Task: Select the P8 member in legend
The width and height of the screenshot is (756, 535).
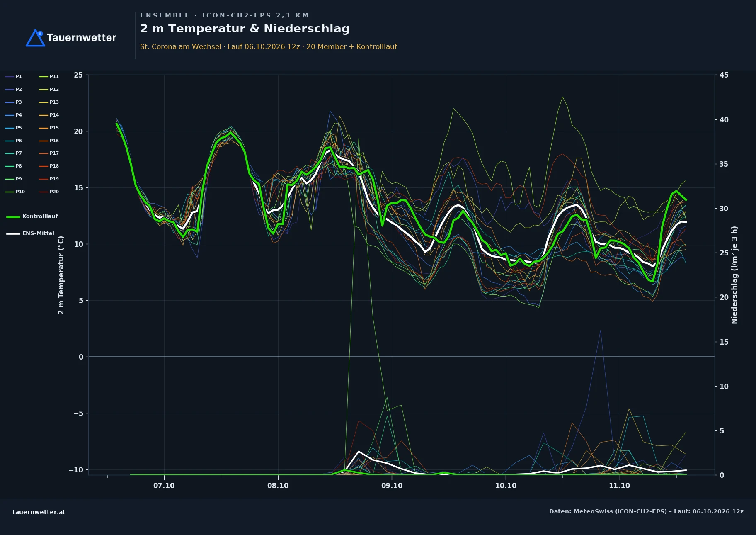Action: tap(14, 166)
